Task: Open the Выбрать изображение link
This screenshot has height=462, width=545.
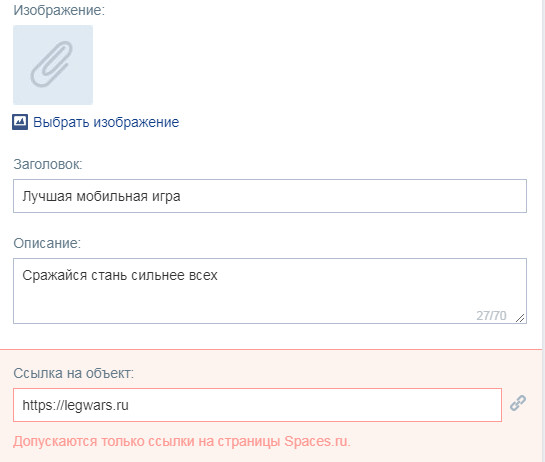Action: point(106,122)
